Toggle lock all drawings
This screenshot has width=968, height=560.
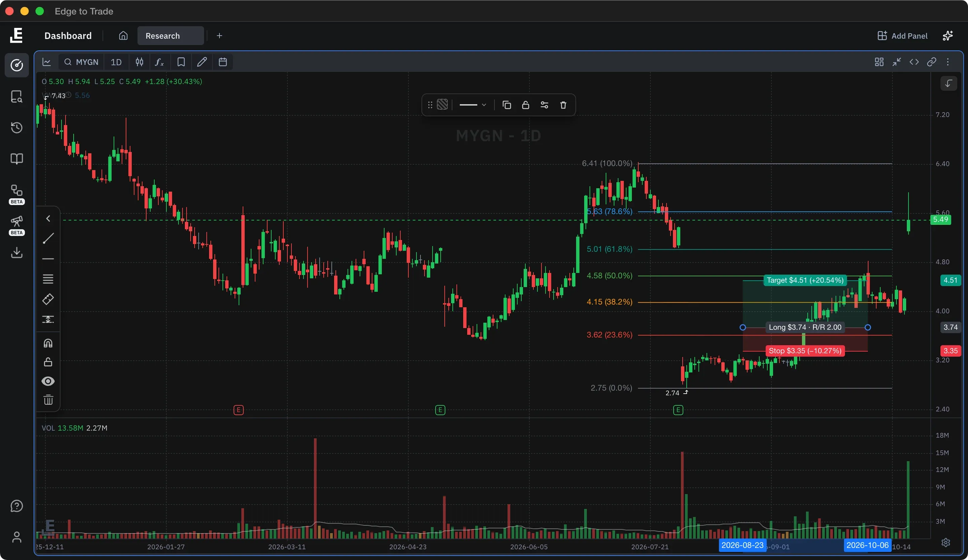click(48, 362)
